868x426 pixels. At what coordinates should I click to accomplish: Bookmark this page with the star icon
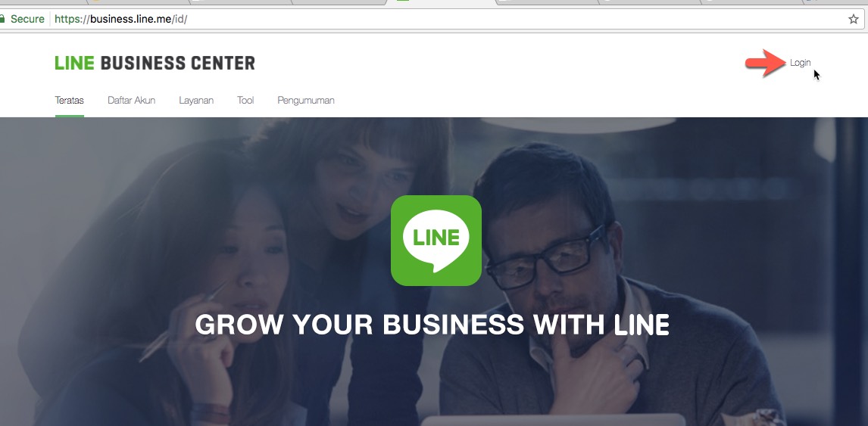coord(853,20)
